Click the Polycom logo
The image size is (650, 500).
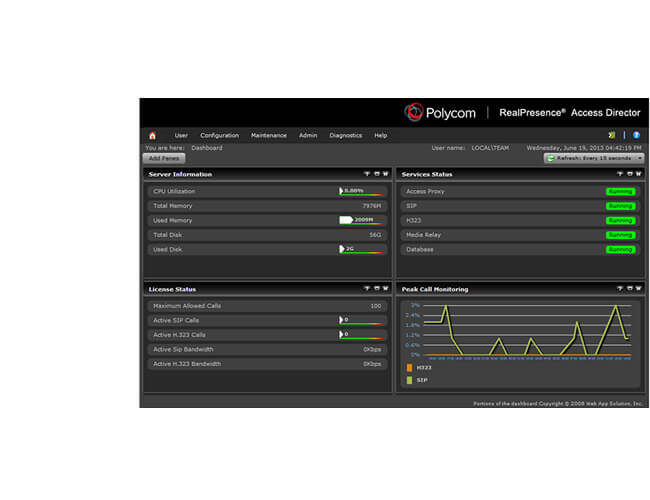click(x=440, y=112)
